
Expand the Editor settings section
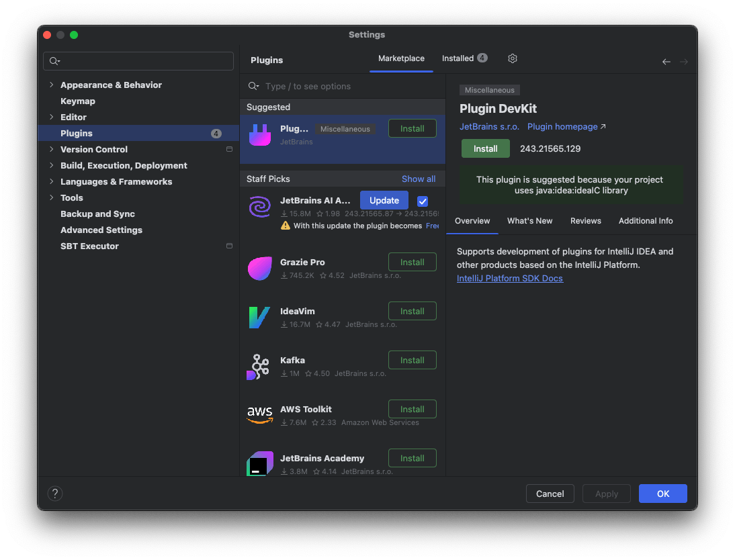pyautogui.click(x=52, y=117)
